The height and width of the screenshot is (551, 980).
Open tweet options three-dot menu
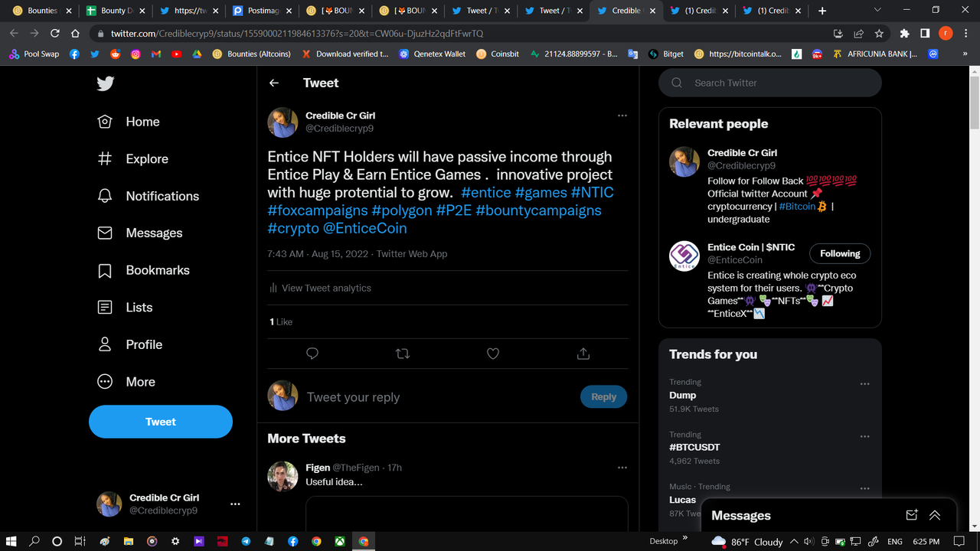(x=622, y=116)
